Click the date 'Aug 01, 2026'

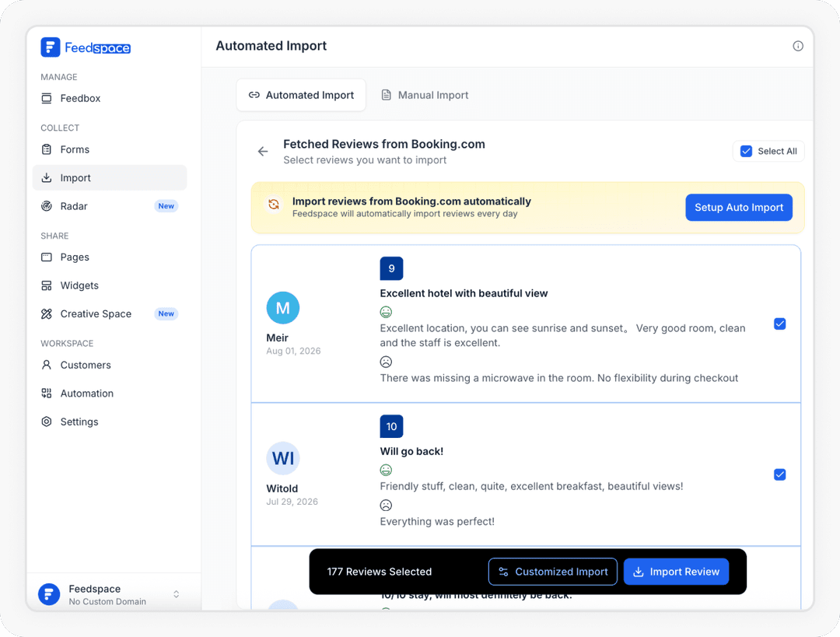tap(293, 351)
